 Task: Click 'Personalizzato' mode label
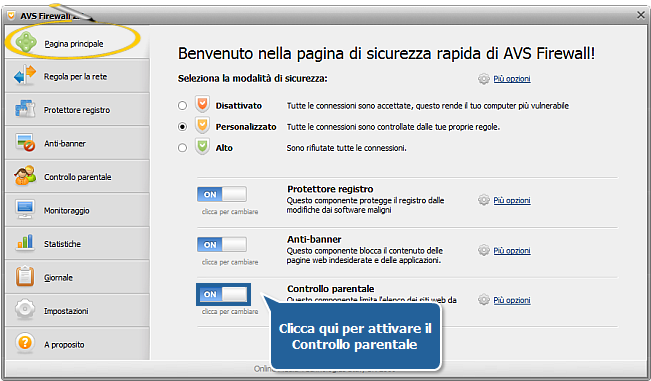[x=246, y=127]
